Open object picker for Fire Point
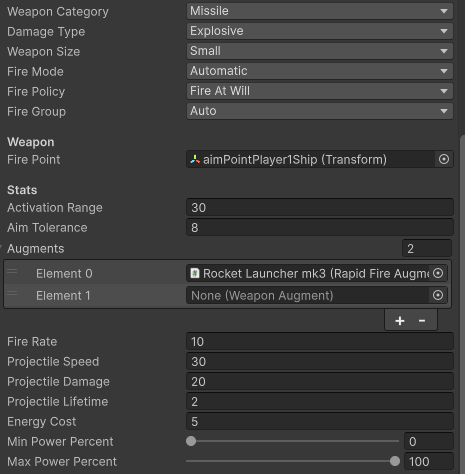Viewport: 465px width, 474px height. (x=444, y=159)
